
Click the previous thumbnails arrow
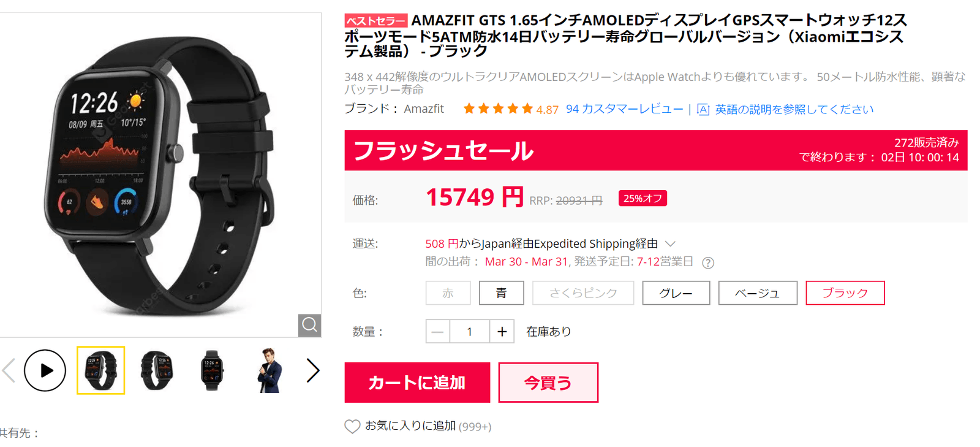point(9,370)
